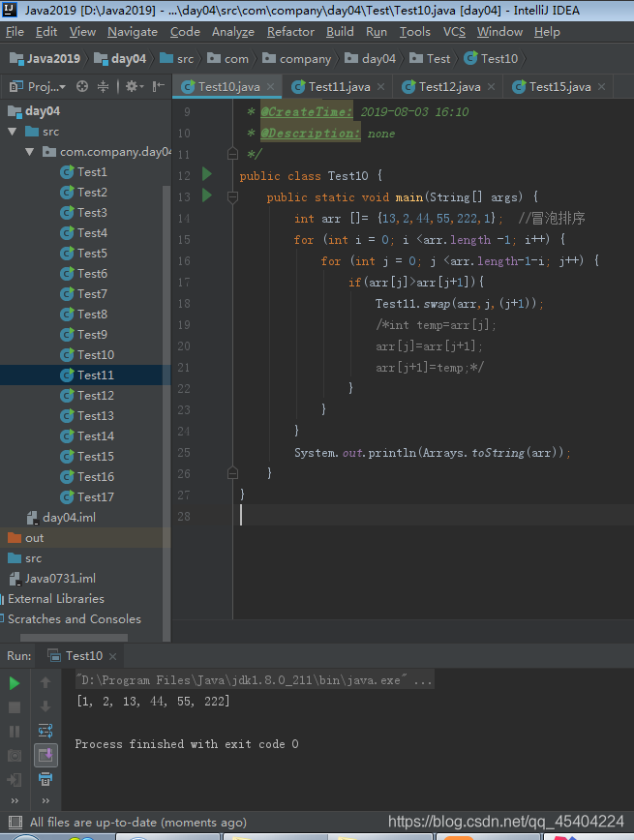Image resolution: width=634 pixels, height=840 pixels.
Task: Collapse the src folder in the project tree
Action: [13, 132]
